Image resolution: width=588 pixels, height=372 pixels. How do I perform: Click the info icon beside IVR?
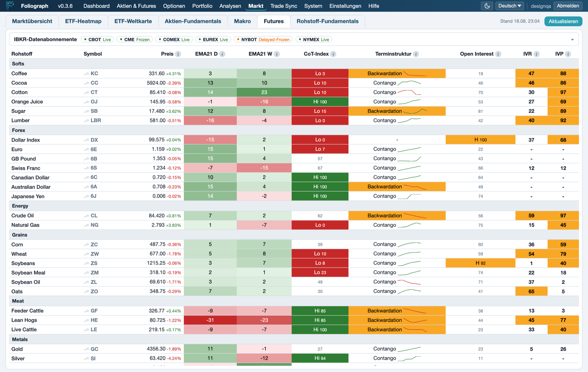537,54
